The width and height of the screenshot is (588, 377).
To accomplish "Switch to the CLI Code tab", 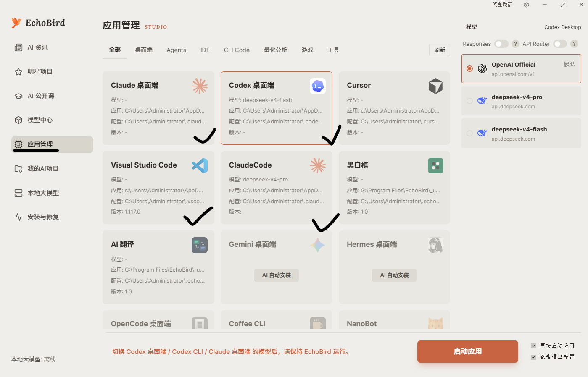I will (x=237, y=50).
